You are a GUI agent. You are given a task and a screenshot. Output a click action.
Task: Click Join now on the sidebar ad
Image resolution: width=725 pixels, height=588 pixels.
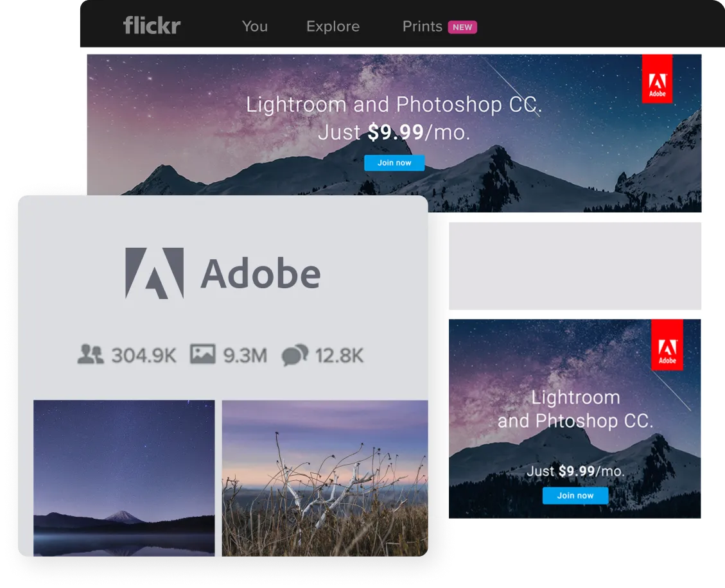575,496
